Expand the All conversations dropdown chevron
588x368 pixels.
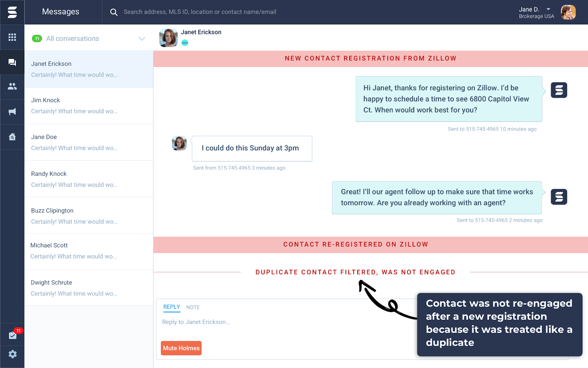[142, 39]
